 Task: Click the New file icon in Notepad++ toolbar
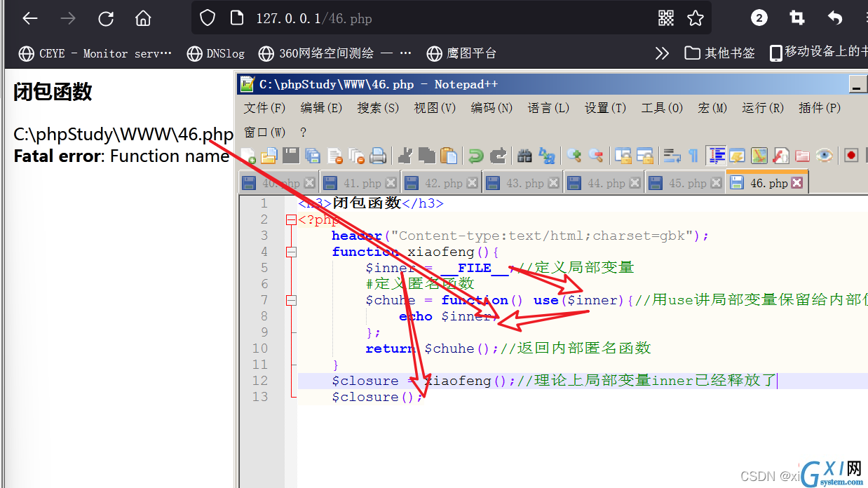click(248, 156)
